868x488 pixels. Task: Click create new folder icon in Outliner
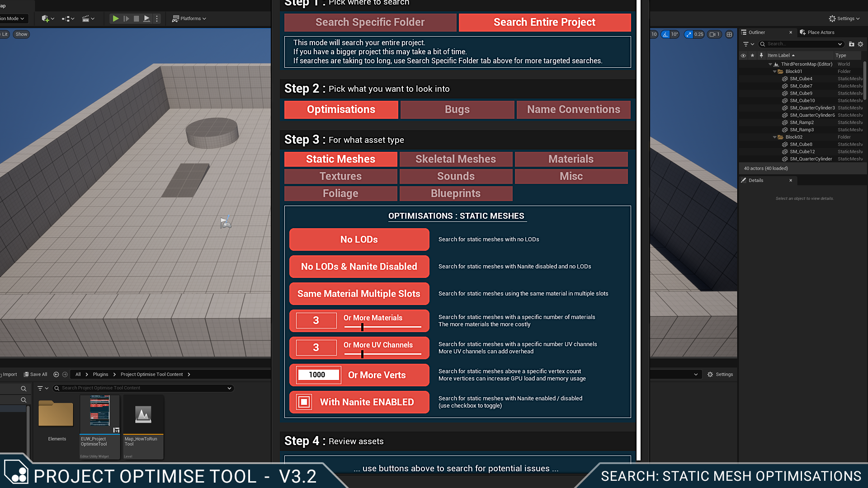pos(852,44)
